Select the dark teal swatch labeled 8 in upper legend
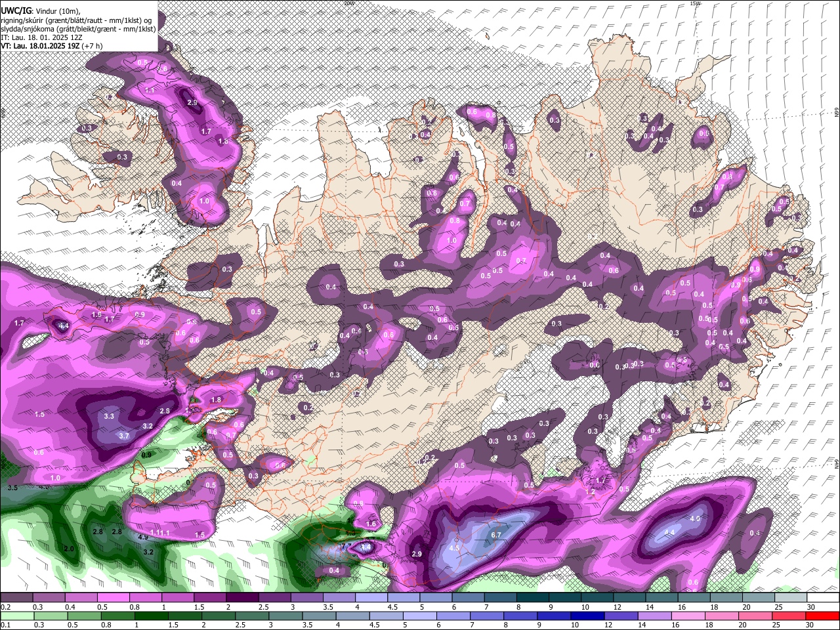This screenshot has width=840, height=630. pyautogui.click(x=533, y=598)
